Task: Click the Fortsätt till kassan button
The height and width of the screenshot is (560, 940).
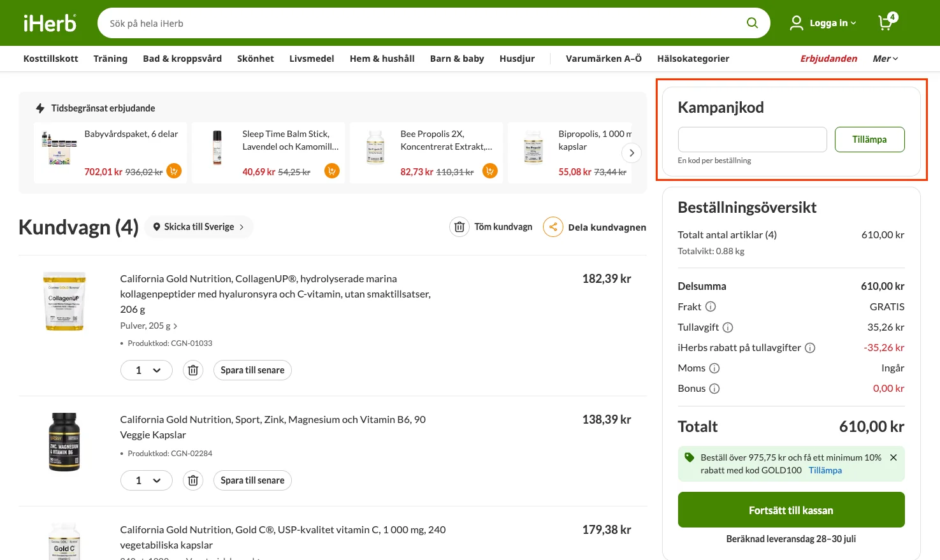Action: 791,510
